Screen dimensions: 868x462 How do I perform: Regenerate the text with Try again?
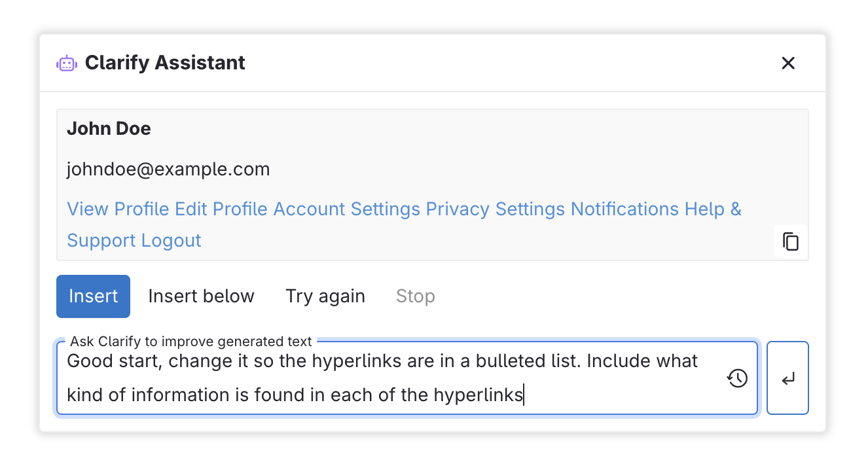click(325, 296)
